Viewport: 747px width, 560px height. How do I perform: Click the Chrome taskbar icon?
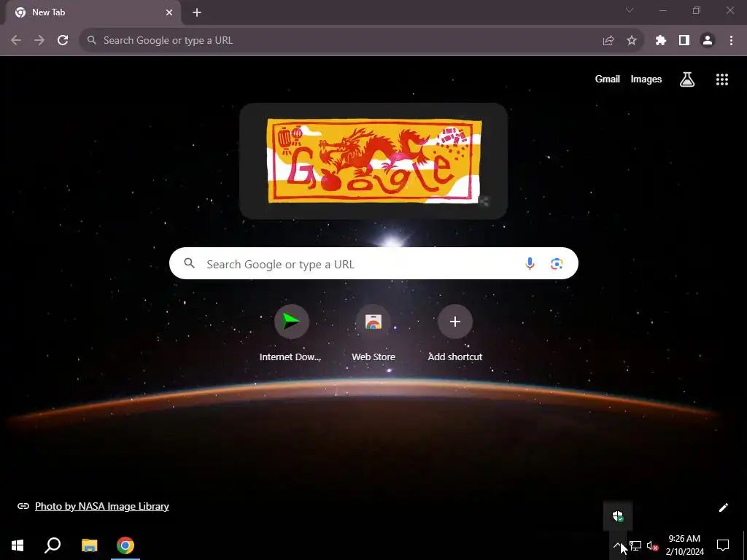(125, 545)
